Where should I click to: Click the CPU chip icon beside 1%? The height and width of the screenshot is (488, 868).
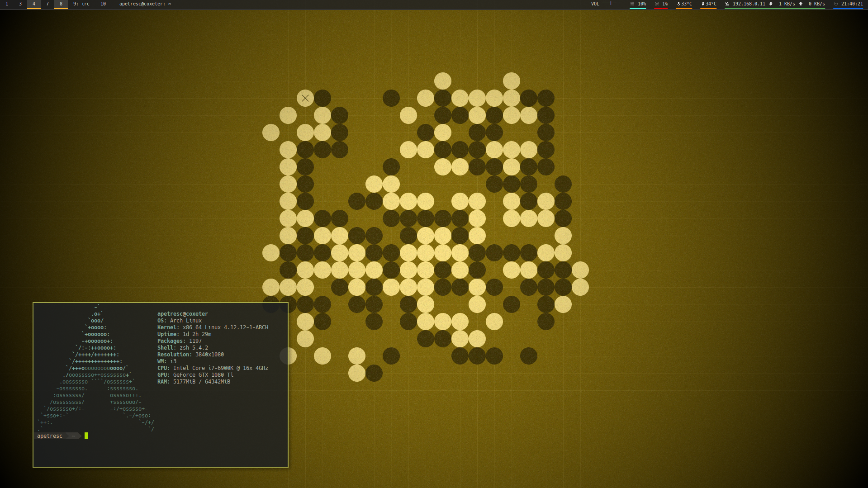[657, 4]
